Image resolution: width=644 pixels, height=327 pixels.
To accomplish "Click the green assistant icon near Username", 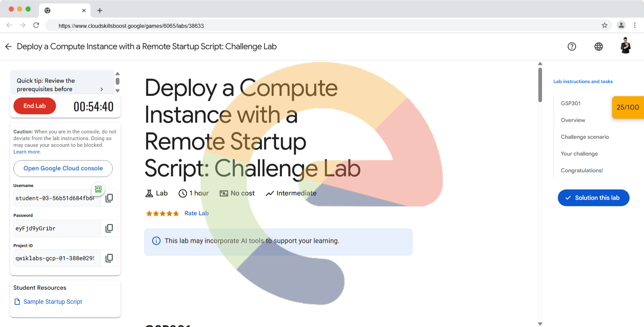I will (x=98, y=189).
